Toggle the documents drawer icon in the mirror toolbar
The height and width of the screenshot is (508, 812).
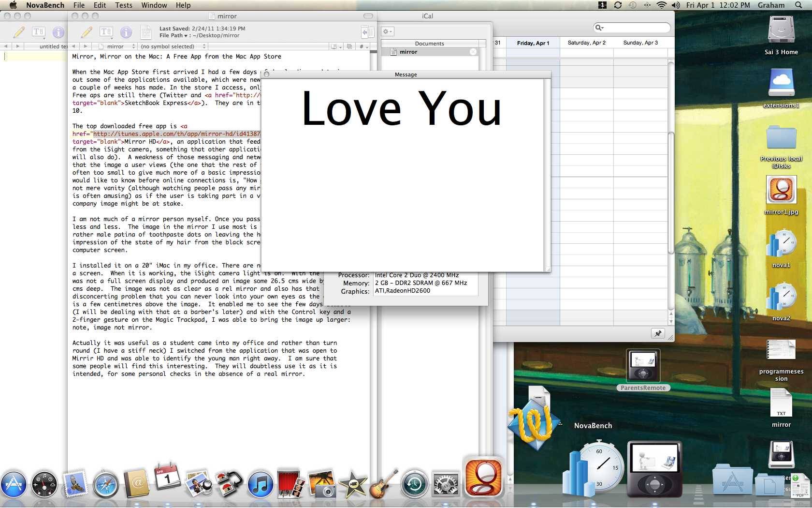pos(367,32)
